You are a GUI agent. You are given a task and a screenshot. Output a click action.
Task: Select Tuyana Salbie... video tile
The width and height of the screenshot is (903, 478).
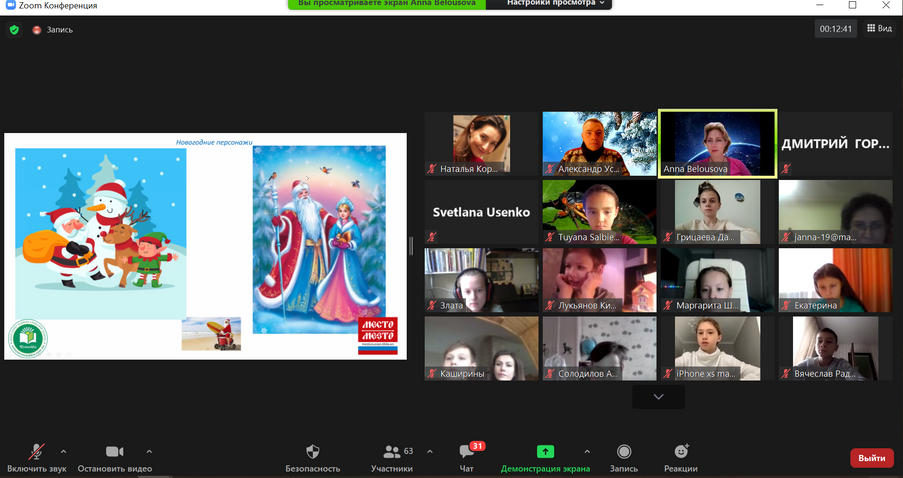coord(600,212)
